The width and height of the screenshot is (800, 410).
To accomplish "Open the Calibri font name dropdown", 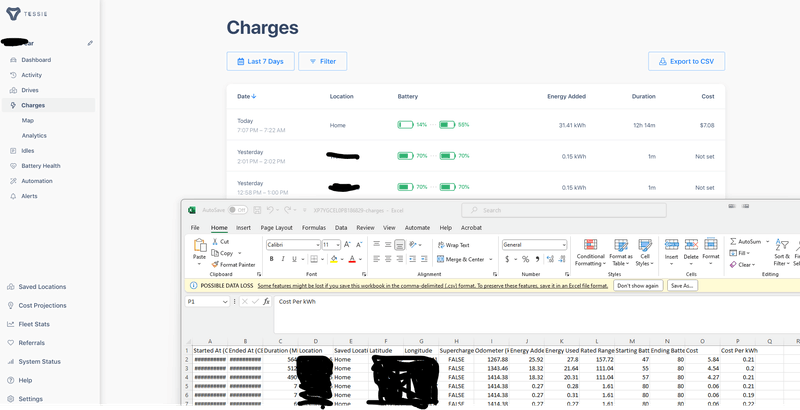I will coord(318,245).
